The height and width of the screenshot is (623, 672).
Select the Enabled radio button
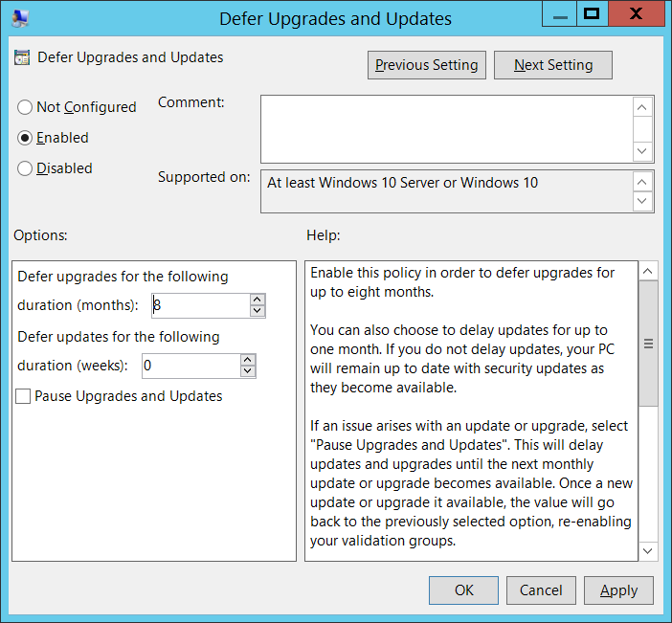(25, 138)
